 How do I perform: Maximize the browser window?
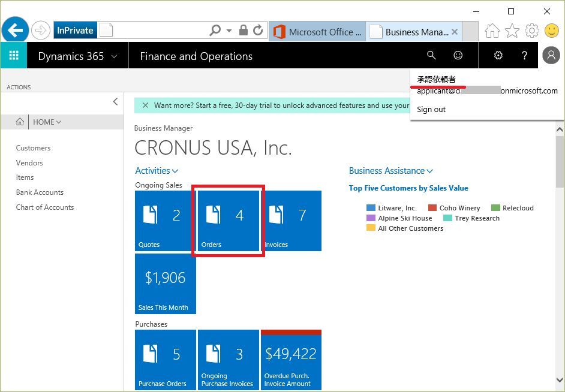pyautogui.click(x=511, y=11)
